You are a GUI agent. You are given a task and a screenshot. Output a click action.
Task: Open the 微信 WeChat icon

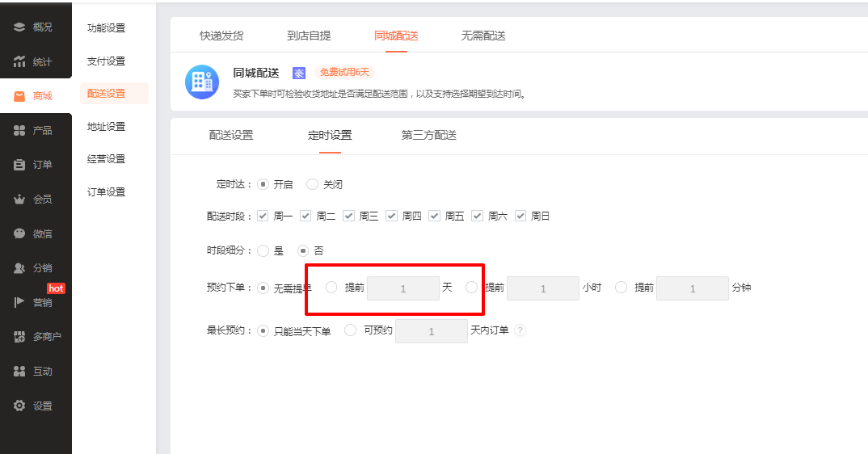pos(19,233)
